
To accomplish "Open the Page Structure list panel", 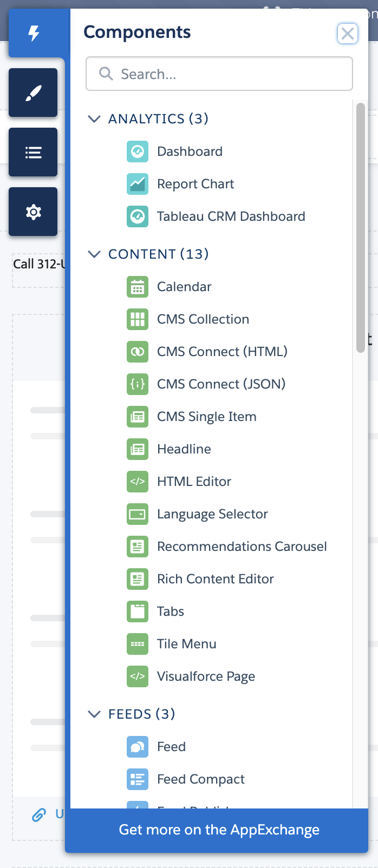I will 33,152.
